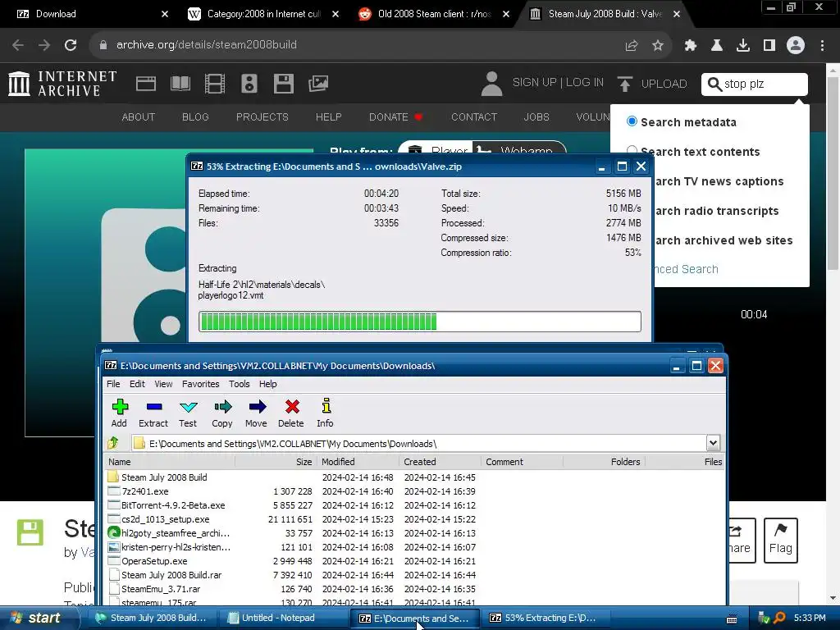Open the View menu in 7-Zip

pos(163,384)
